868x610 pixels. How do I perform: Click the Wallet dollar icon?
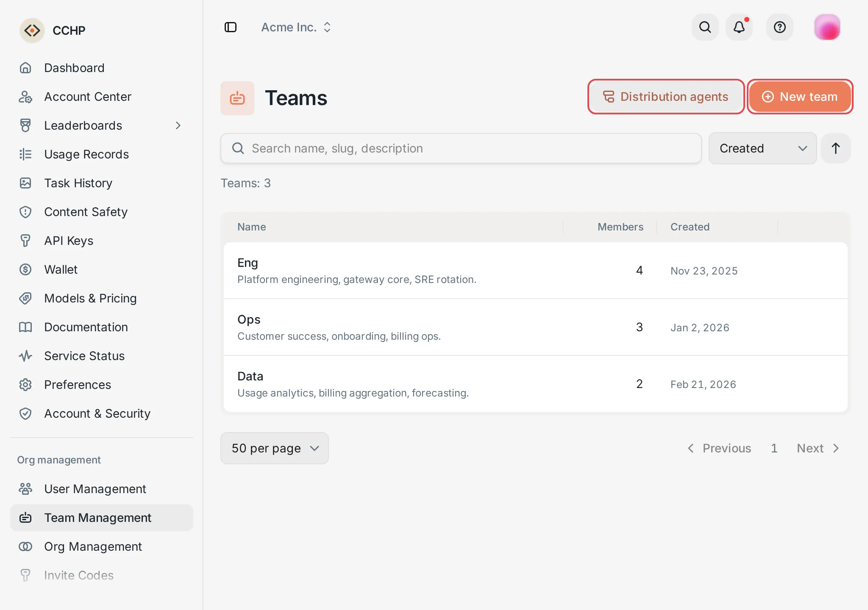25,269
